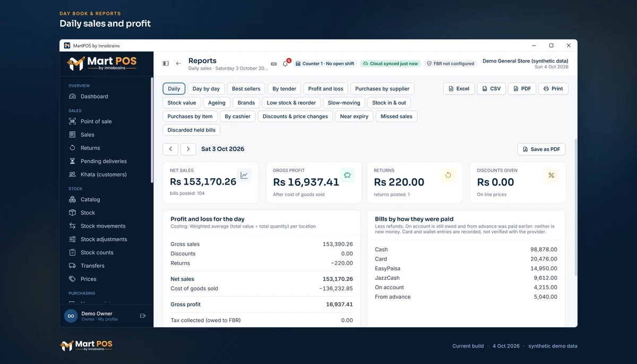Switch to the Day by day report
Image resolution: width=637 pixels, height=364 pixels.
point(206,89)
